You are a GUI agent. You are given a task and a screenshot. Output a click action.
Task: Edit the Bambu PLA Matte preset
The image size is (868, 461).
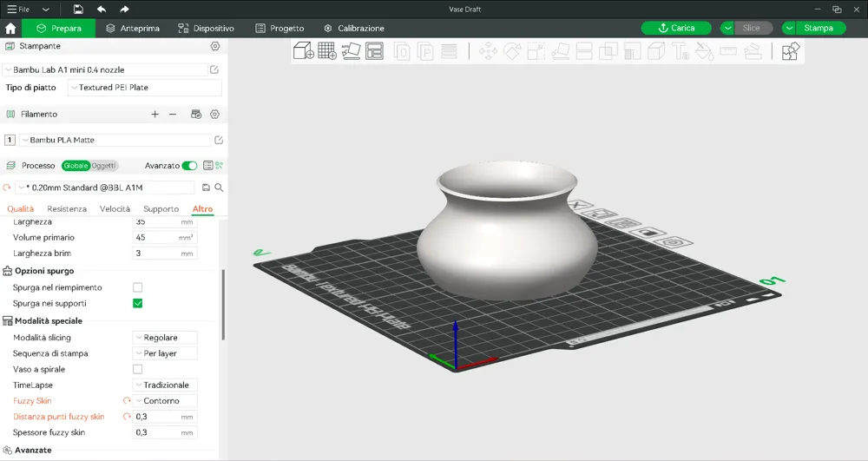point(219,140)
